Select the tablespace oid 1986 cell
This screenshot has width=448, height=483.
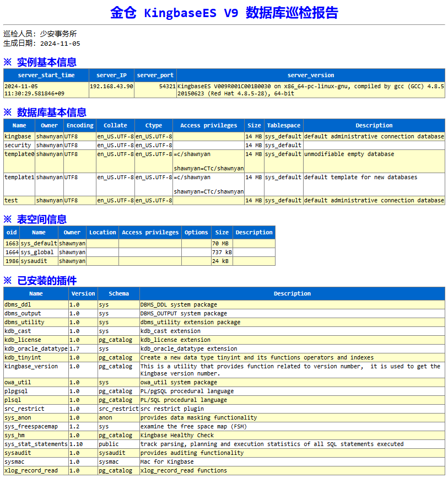pyautogui.click(x=12, y=261)
